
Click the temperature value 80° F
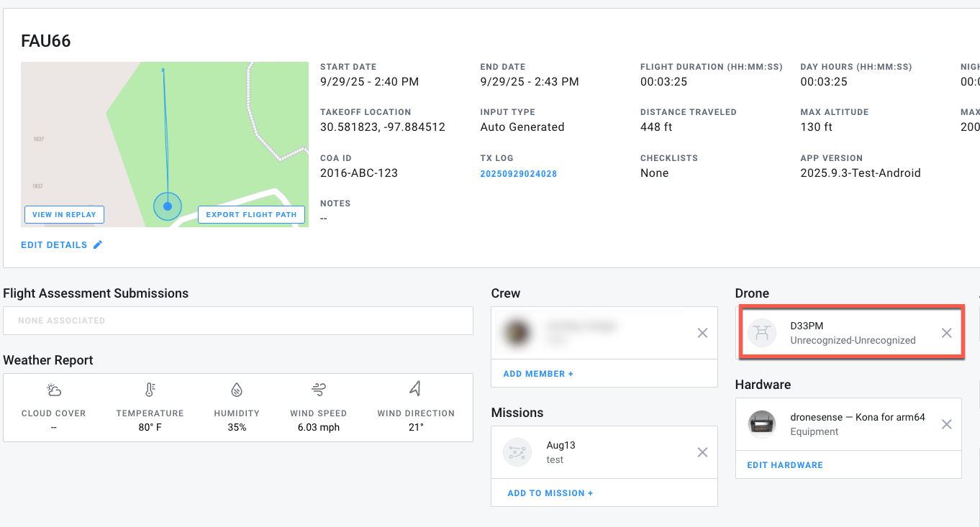pyautogui.click(x=150, y=428)
